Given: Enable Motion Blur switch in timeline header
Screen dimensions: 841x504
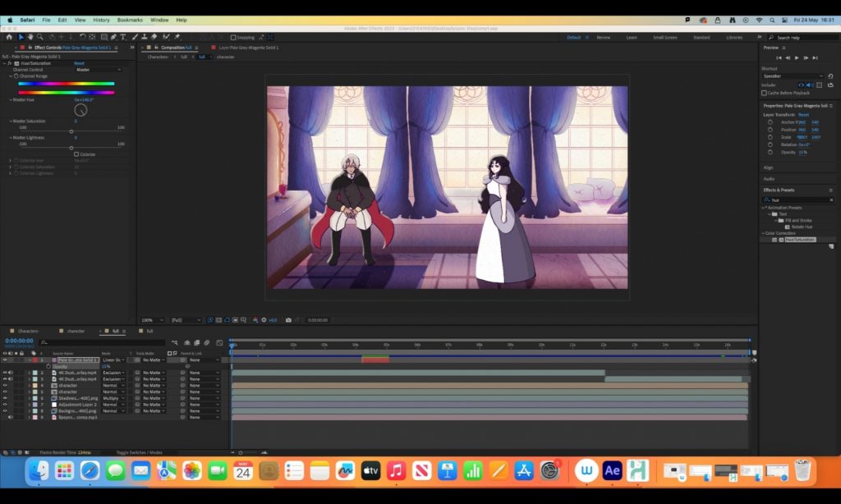Looking at the screenshot, I should 206,342.
